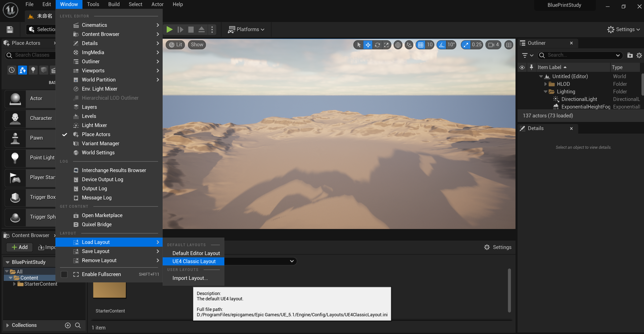The height and width of the screenshot is (334, 644).
Task: Click the Skip frame playback button
Action: 180,30
